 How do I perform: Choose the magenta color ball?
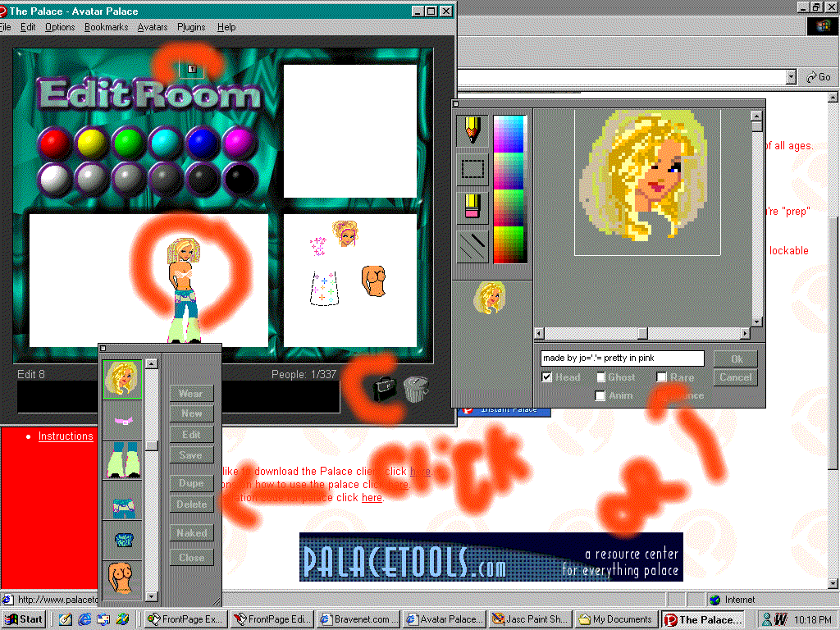tap(240, 143)
